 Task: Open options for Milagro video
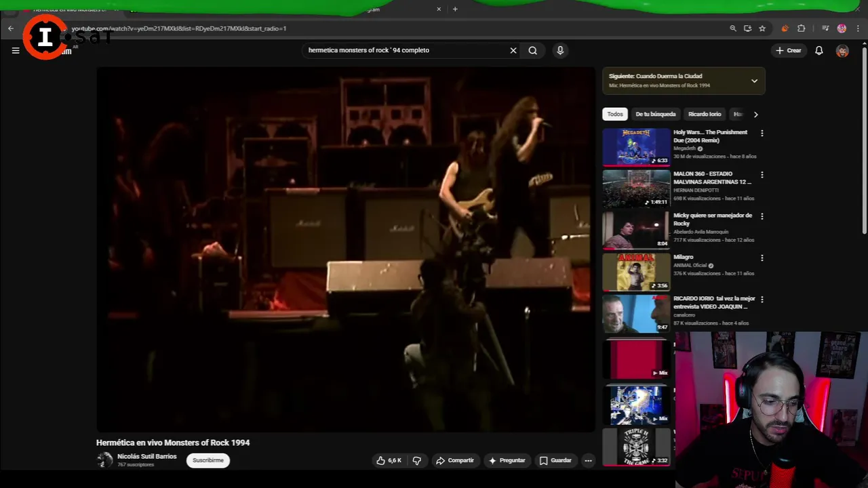click(762, 258)
